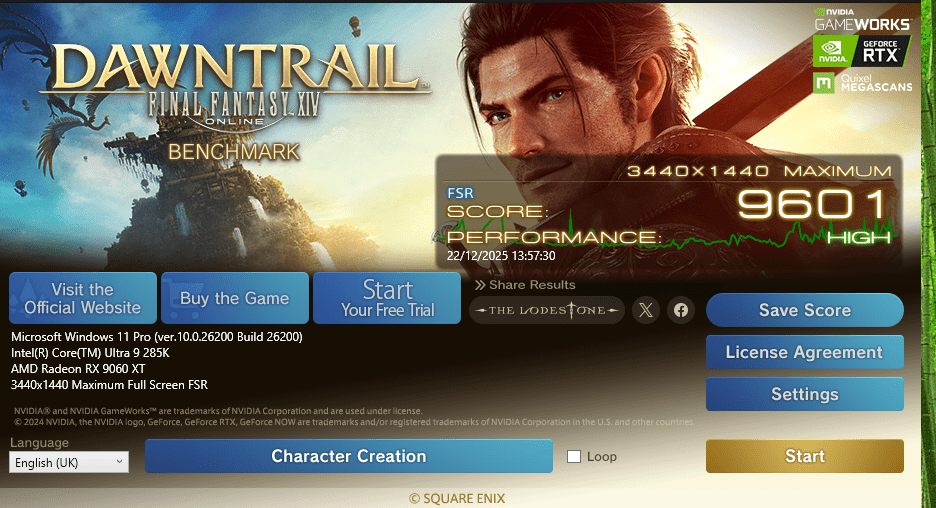Click the Buy the Game button

(235, 298)
